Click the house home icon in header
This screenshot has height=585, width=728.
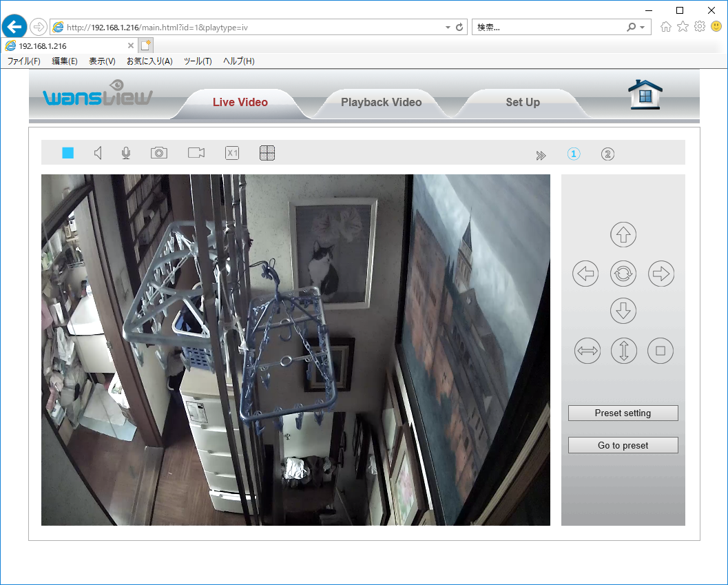pos(645,94)
